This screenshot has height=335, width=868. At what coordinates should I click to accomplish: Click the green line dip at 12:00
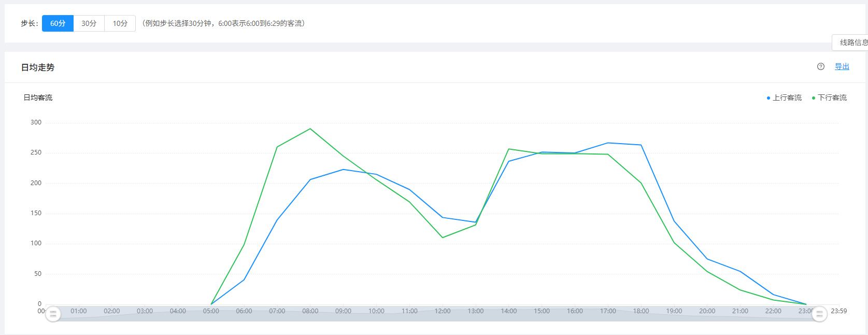pos(443,238)
